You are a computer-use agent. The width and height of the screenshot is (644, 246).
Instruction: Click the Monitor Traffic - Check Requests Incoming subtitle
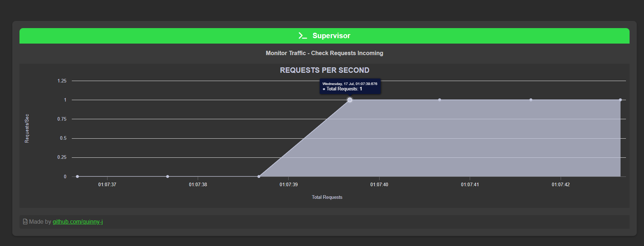pyautogui.click(x=324, y=53)
